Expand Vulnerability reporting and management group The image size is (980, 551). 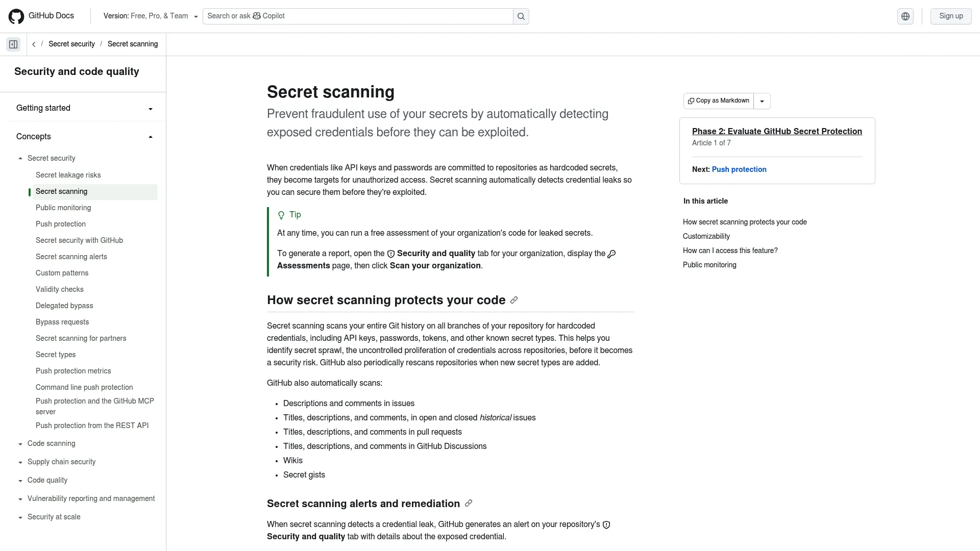click(x=87, y=498)
